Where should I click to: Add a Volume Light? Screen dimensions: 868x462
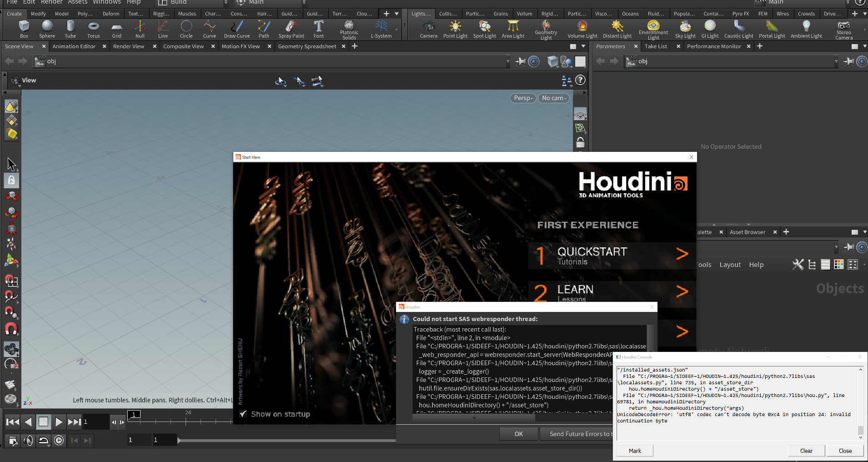[582, 29]
